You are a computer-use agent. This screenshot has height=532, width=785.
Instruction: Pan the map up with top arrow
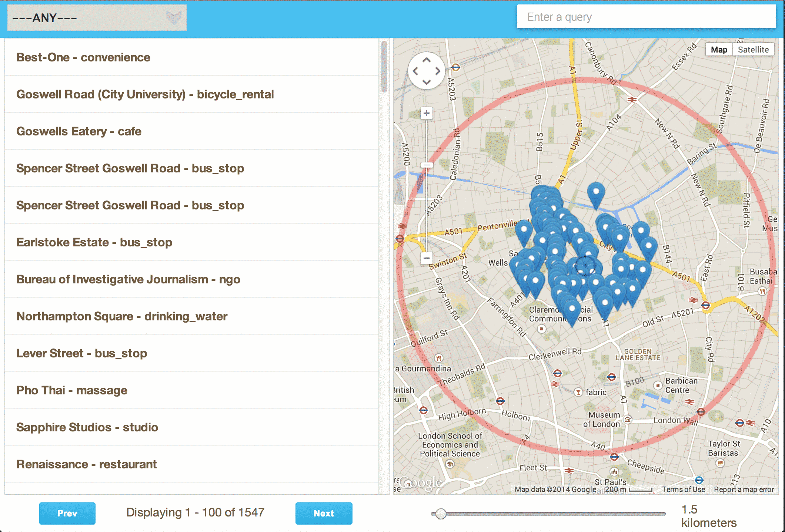click(427, 60)
